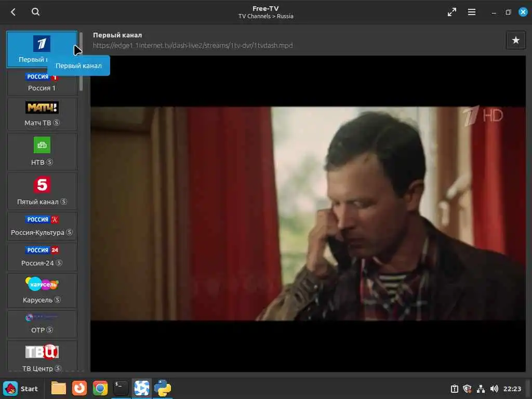Open the НТВ channel green logo
This screenshot has height=399, width=532.
[42, 145]
